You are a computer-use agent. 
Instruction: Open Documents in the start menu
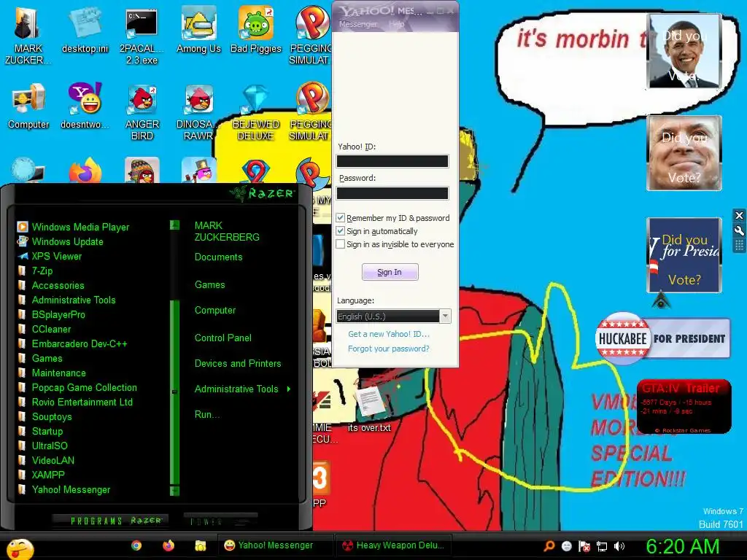218,257
